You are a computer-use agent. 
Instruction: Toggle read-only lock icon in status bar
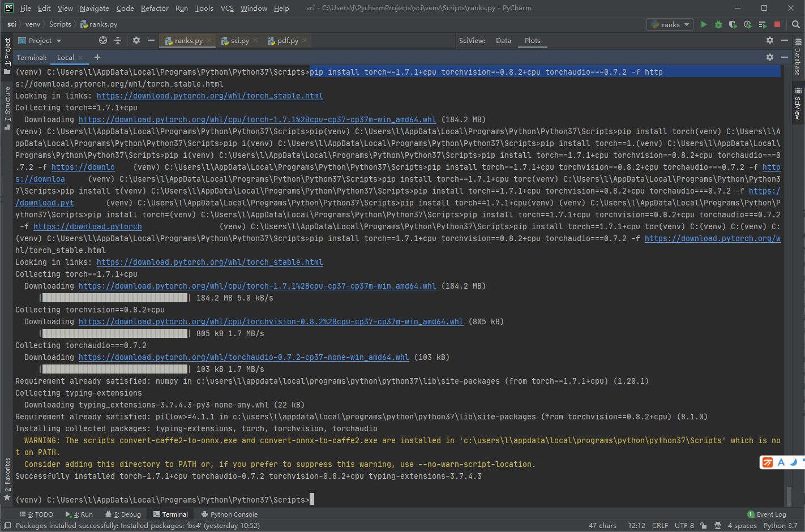tap(703, 526)
